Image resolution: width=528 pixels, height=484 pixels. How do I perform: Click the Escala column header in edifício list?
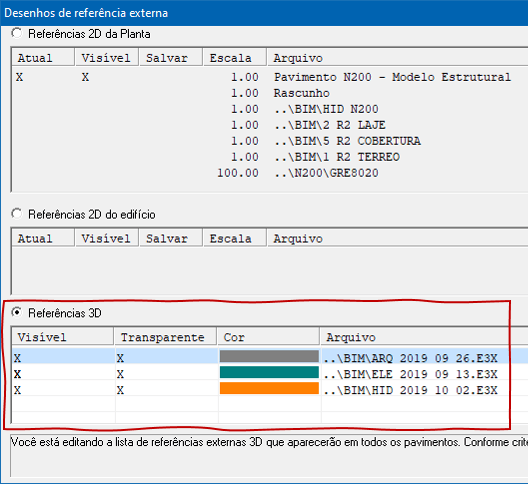coord(235,238)
